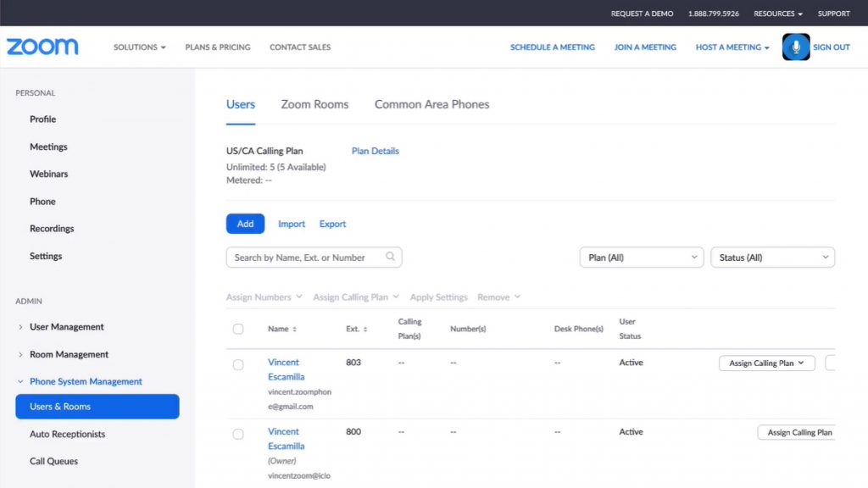Open the Status (All) filter dropdown

tap(772, 258)
